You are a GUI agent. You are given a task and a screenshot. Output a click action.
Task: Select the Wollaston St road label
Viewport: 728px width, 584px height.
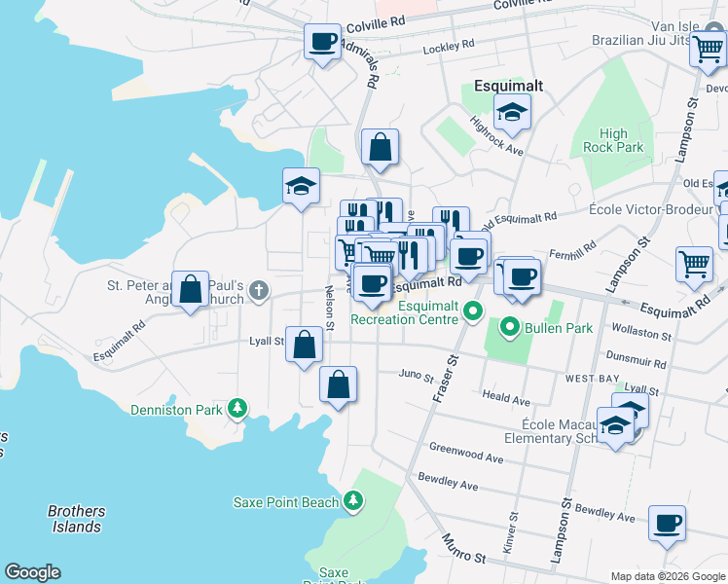point(641,332)
